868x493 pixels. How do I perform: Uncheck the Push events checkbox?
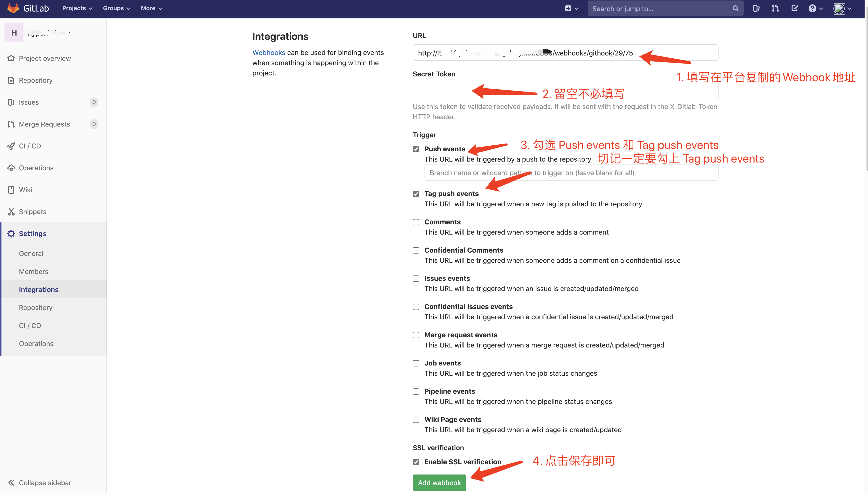coord(416,149)
